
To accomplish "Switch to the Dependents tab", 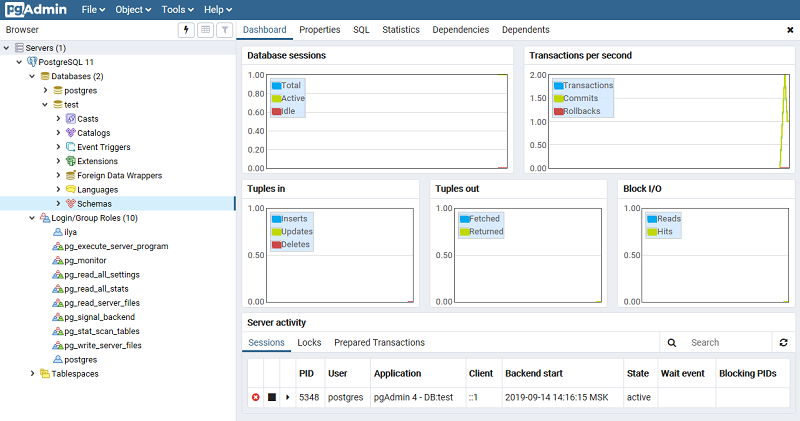I will tap(526, 30).
